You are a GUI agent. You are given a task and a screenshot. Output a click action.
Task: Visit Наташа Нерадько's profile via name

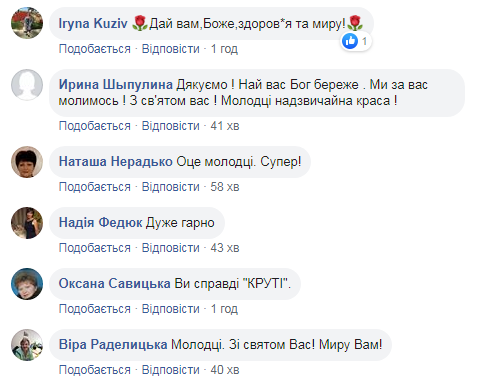pyautogui.click(x=116, y=162)
